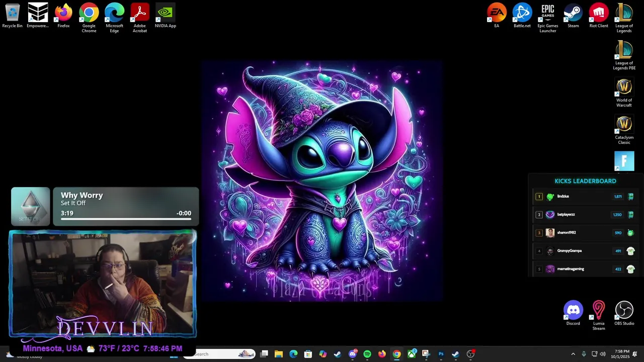The width and height of the screenshot is (644, 362).
Task: Open the Recycle Bin desktop icon
Action: (x=13, y=16)
